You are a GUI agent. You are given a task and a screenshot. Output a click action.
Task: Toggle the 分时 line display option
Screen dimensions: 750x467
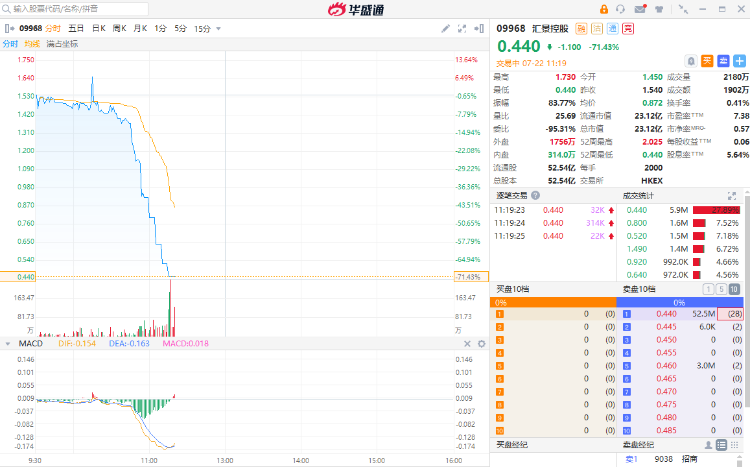pyautogui.click(x=10, y=44)
